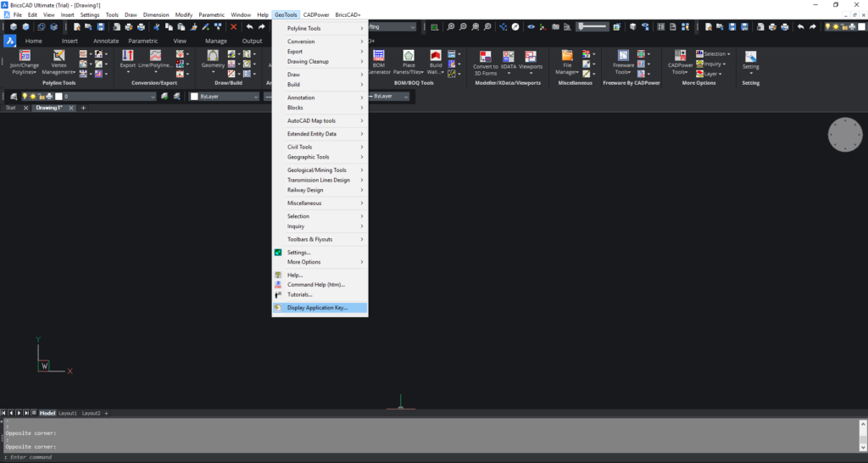Open the layer 0 dropdown list

point(153,97)
